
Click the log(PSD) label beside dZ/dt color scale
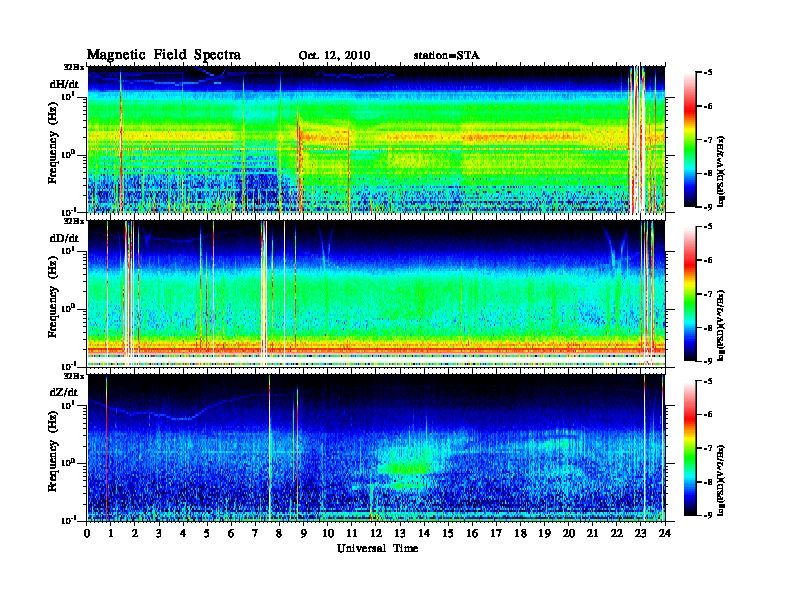[x=722, y=480]
